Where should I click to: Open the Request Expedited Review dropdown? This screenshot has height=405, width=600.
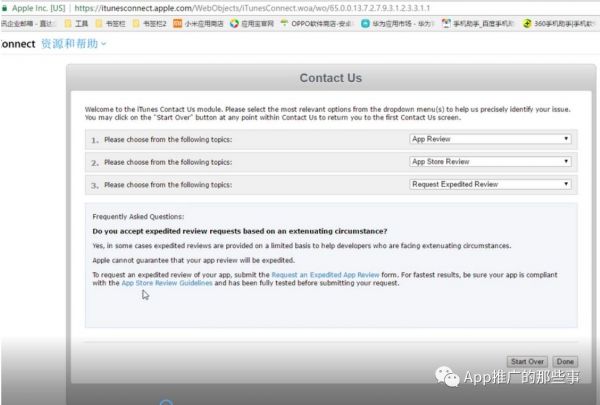[490, 184]
